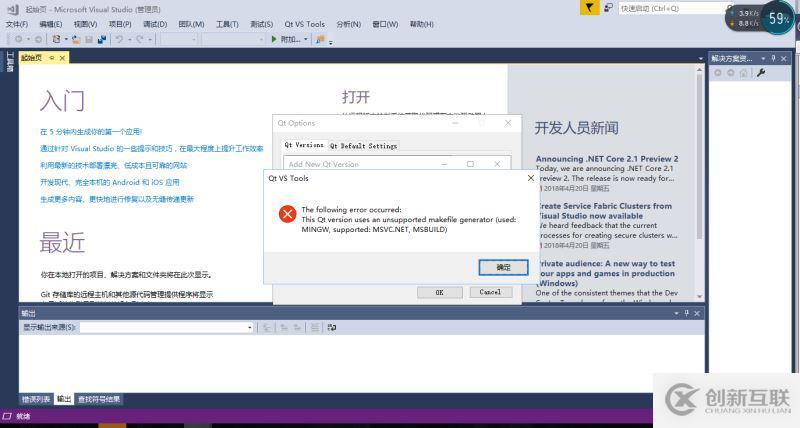Open the solution platforms combo box
The height and width of the screenshot is (428, 800).
click(233, 39)
